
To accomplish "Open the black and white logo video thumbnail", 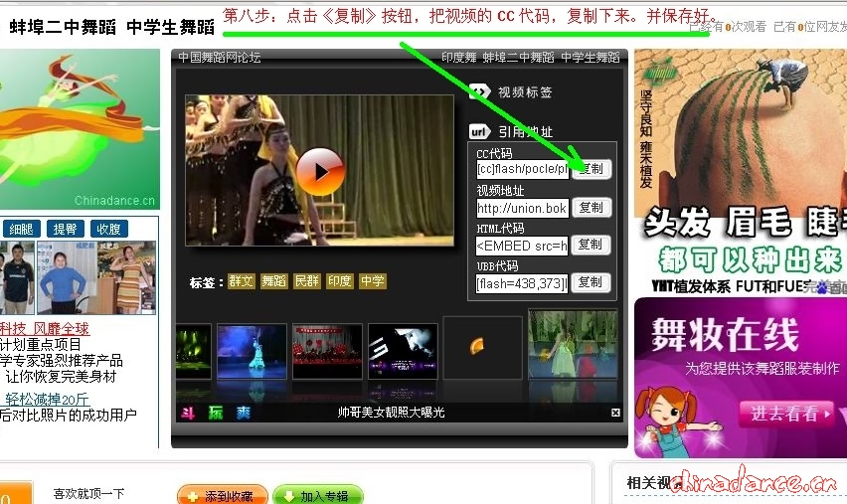I will 403,351.
